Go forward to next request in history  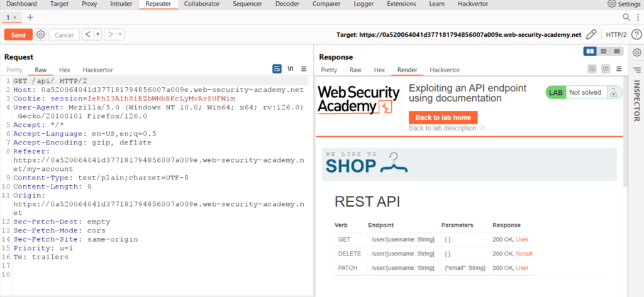click(x=110, y=35)
